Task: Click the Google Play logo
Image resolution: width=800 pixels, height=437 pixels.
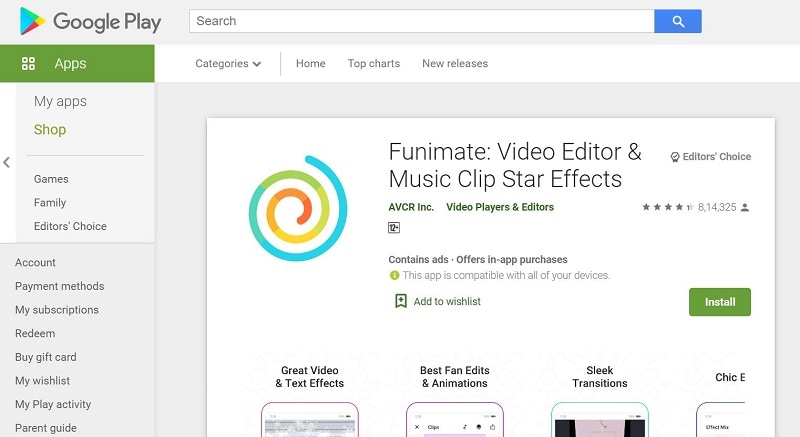Action: [90, 21]
